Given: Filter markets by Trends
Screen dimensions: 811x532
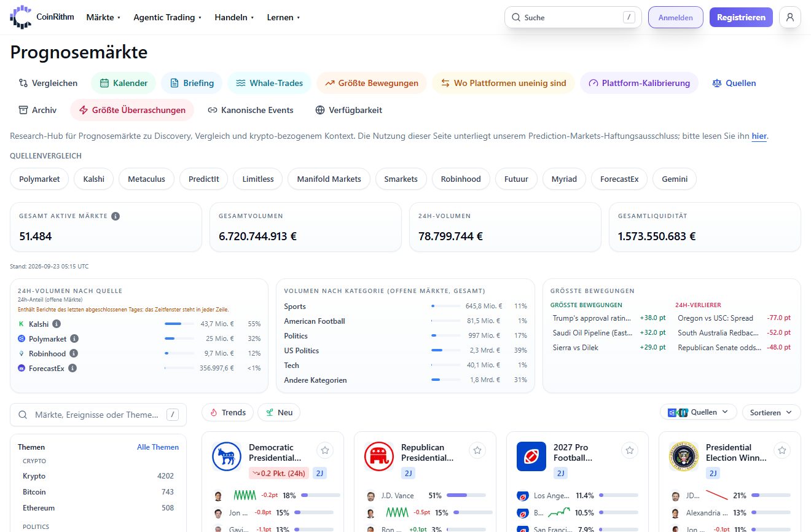Looking at the screenshot, I should click(x=227, y=412).
